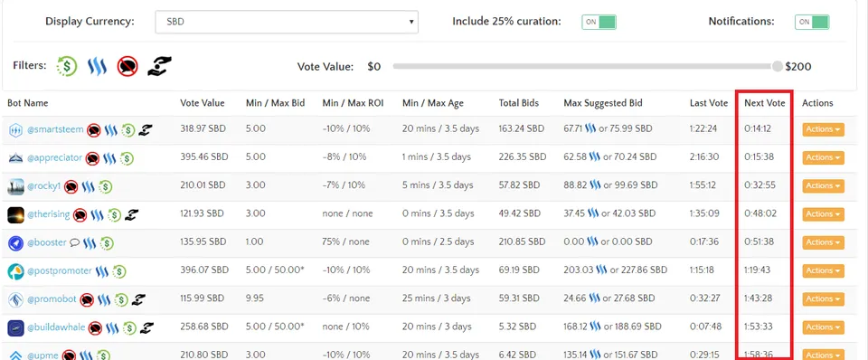Click the refund icon beside @booster
The image size is (868, 360).
click(107, 243)
